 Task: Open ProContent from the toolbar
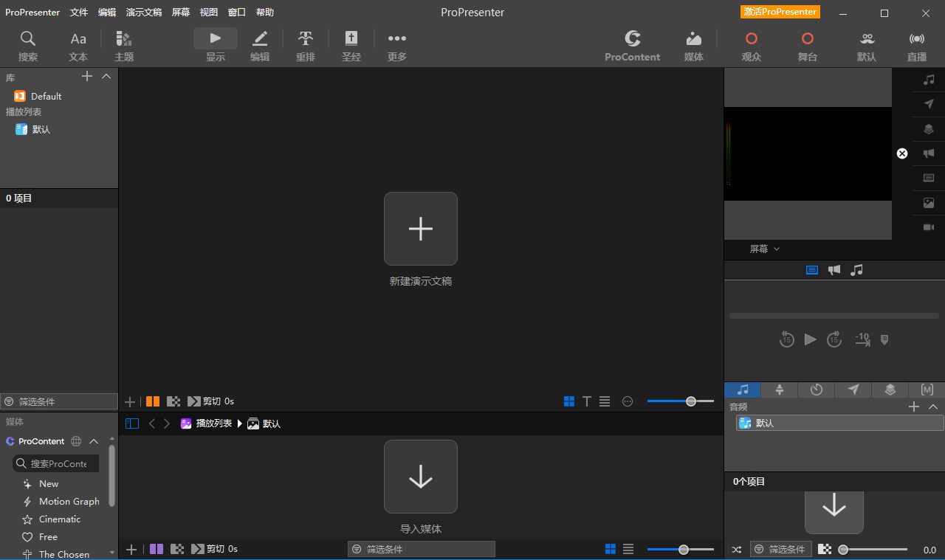point(632,46)
